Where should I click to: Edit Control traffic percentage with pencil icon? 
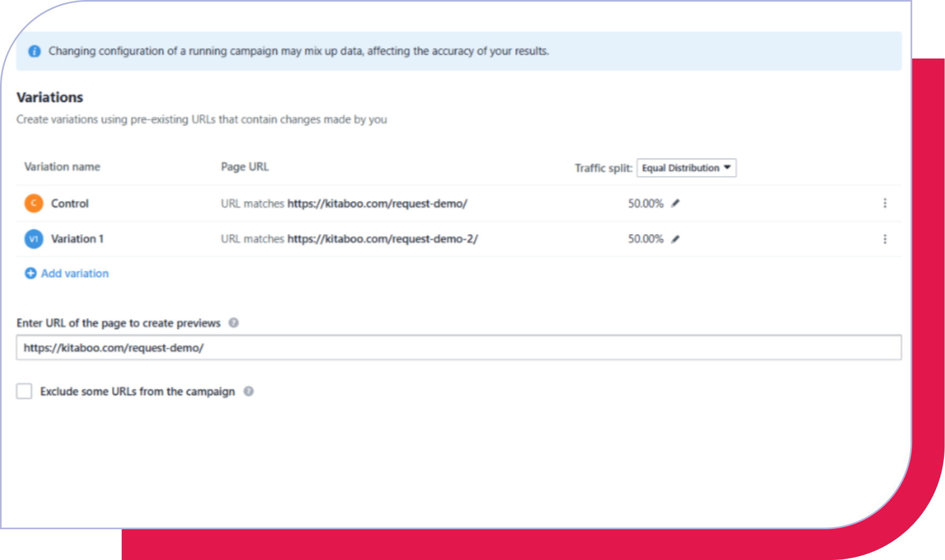(x=675, y=203)
